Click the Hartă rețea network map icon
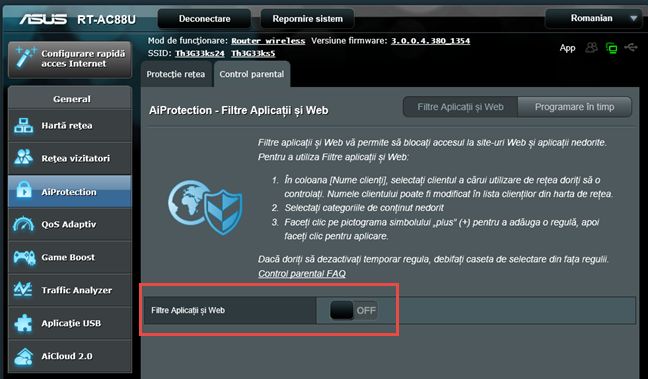The image size is (648, 379). (x=24, y=126)
